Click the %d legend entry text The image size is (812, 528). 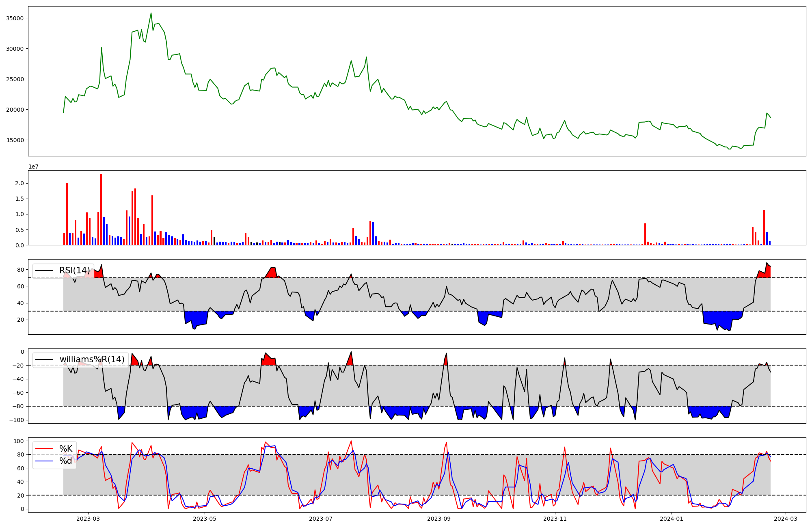66,461
